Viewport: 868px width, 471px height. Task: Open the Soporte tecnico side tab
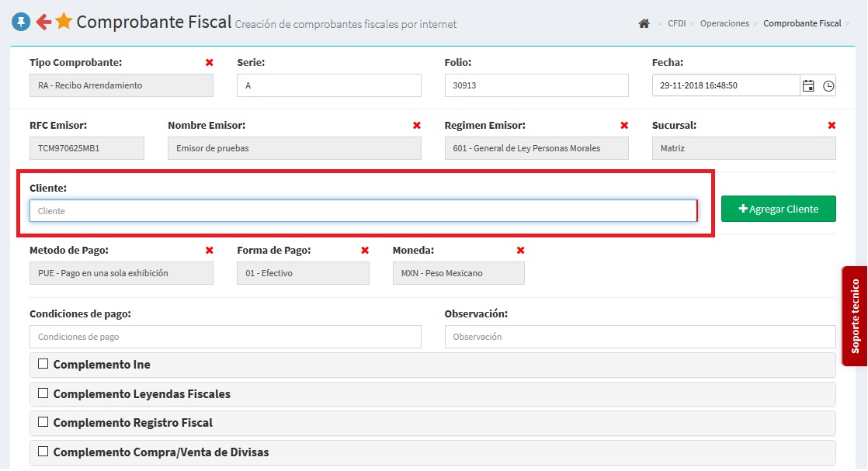click(855, 317)
